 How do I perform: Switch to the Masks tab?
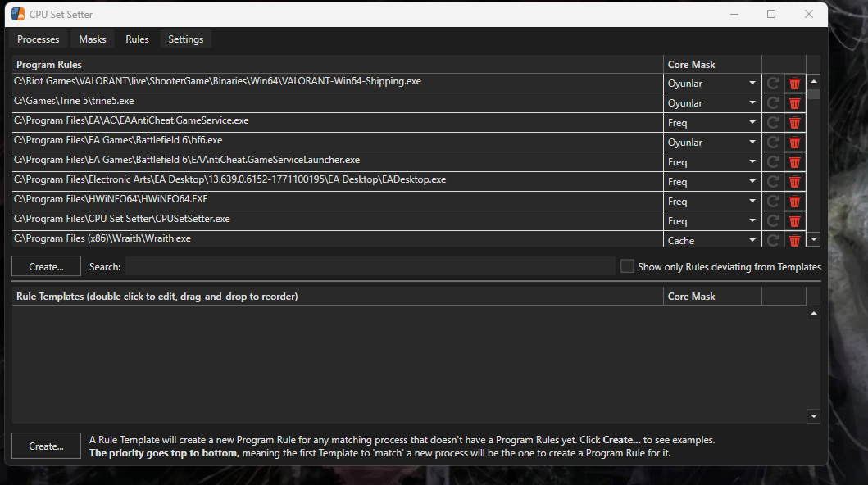click(x=93, y=39)
